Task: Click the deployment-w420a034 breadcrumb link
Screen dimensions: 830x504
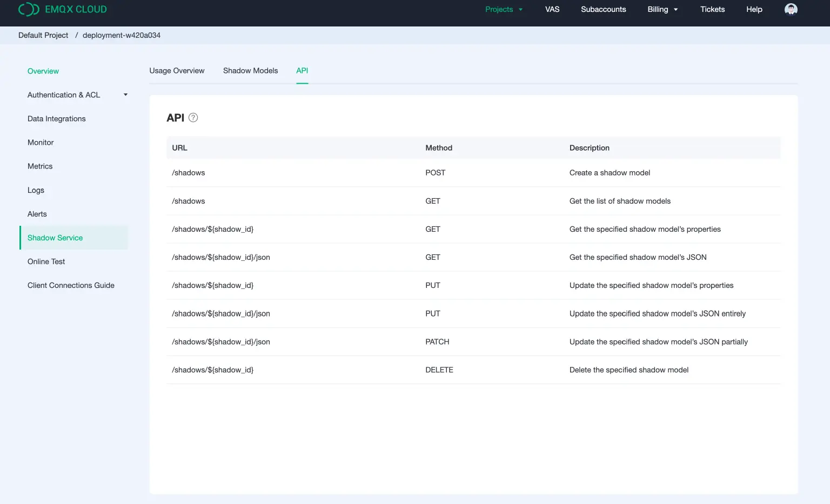Action: pyautogui.click(x=121, y=35)
